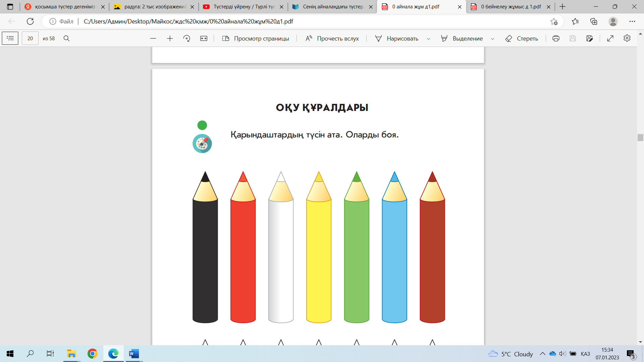Click the vertical scrollbar thumb

tap(640, 137)
